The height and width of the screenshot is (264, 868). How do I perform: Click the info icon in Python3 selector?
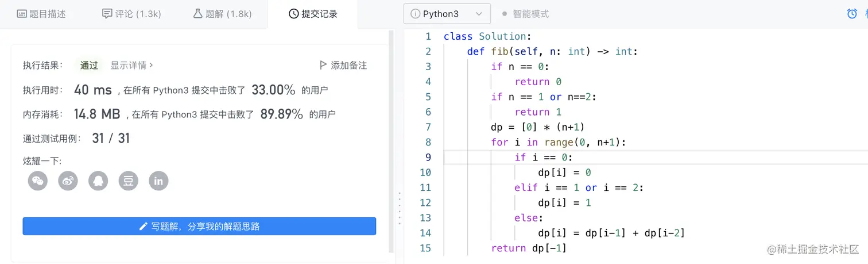tap(415, 14)
